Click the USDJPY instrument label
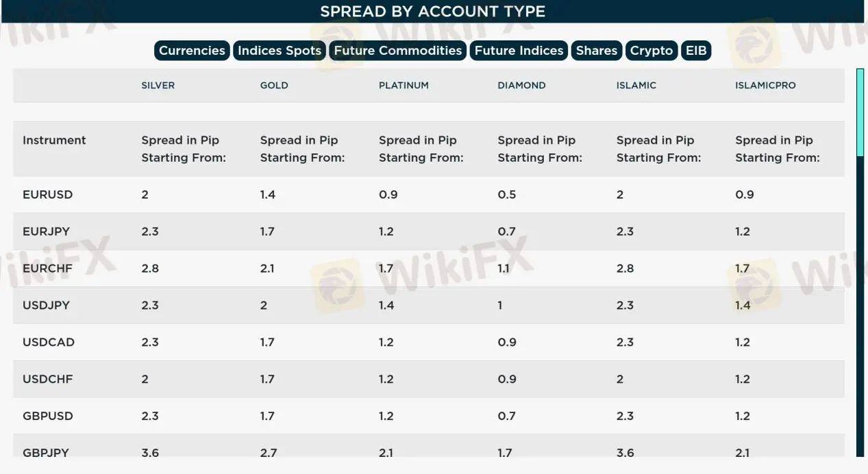868x474 pixels. [x=46, y=305]
